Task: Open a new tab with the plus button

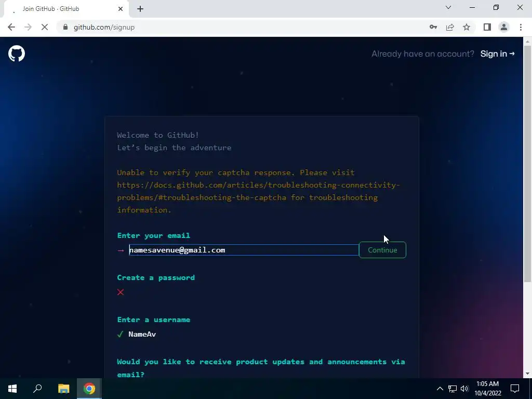Action: (140, 9)
